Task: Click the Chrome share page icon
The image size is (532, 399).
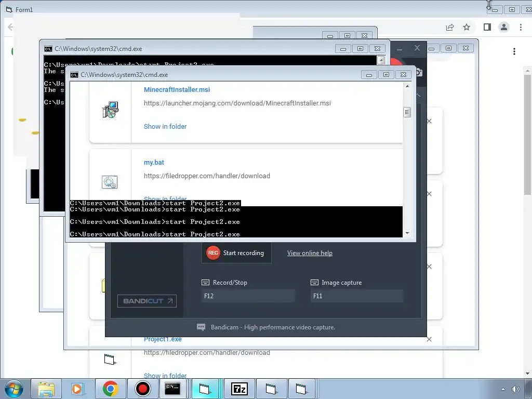Action: point(450,27)
